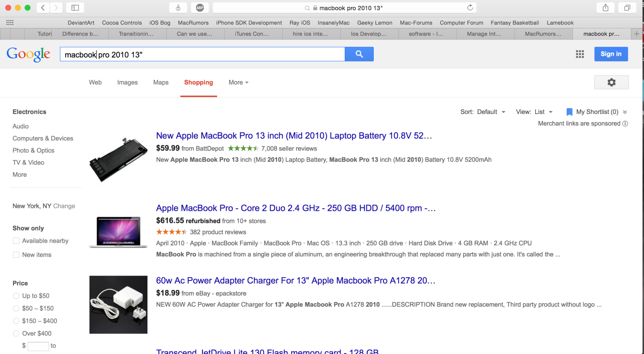Click the Google search text field
The image size is (644, 354).
coord(203,54)
